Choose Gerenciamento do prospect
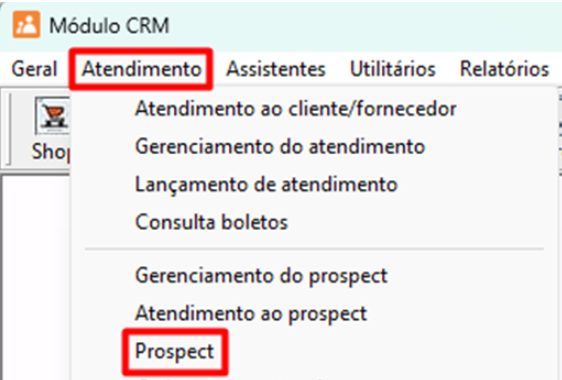 click(x=261, y=276)
